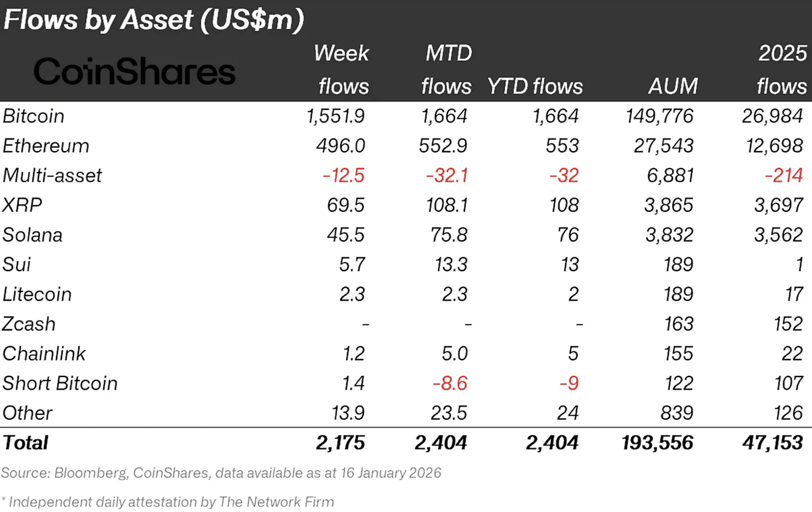This screenshot has height=512, width=812.
Task: Select the AUM column header
Action: pyautogui.click(x=673, y=86)
